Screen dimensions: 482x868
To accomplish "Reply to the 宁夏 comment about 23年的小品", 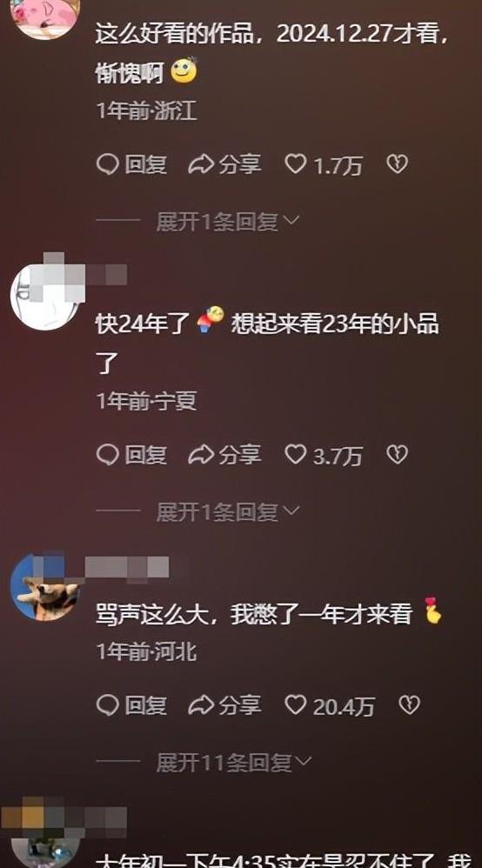I will (x=132, y=455).
